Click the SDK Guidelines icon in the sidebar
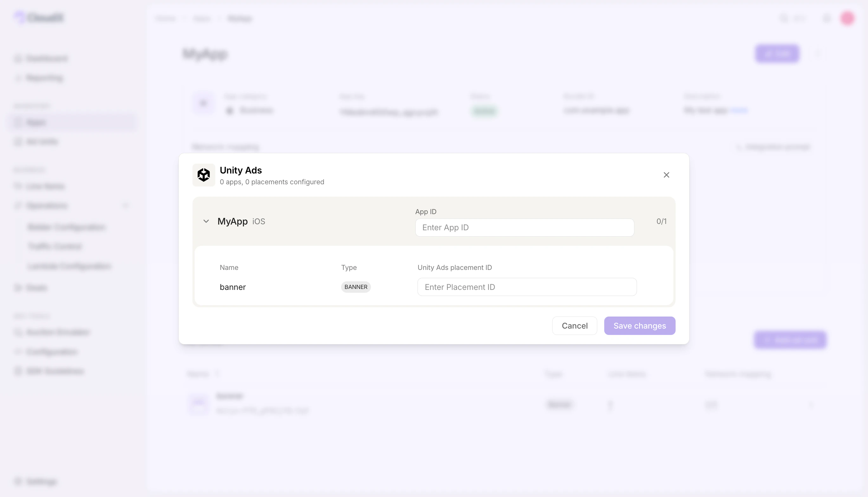The image size is (868, 497). (18, 371)
